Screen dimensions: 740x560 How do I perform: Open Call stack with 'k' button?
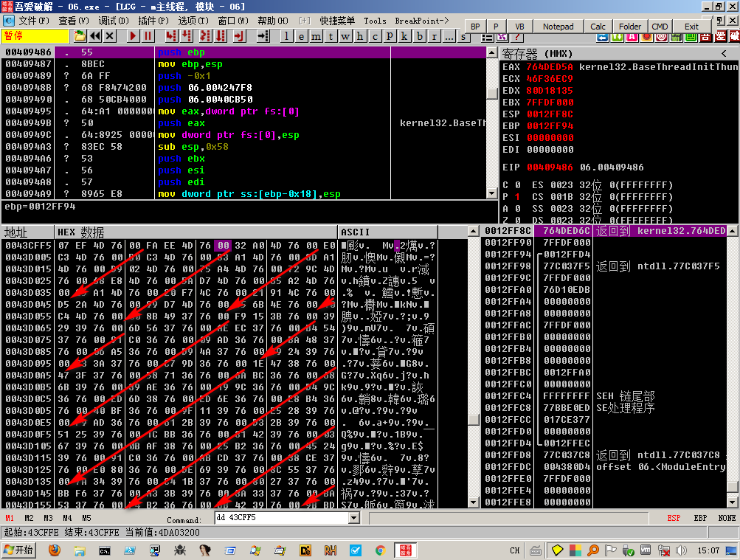(x=404, y=36)
